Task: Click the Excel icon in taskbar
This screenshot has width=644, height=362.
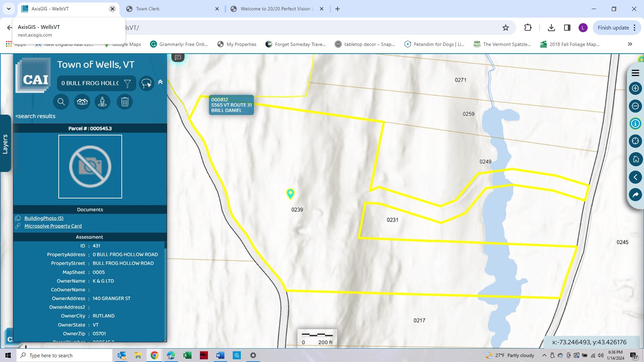Action: tap(187, 355)
